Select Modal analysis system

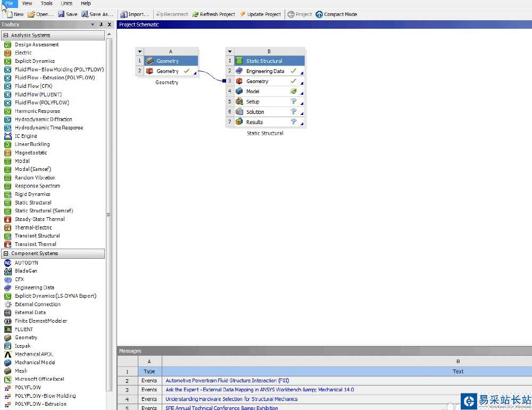16,161
